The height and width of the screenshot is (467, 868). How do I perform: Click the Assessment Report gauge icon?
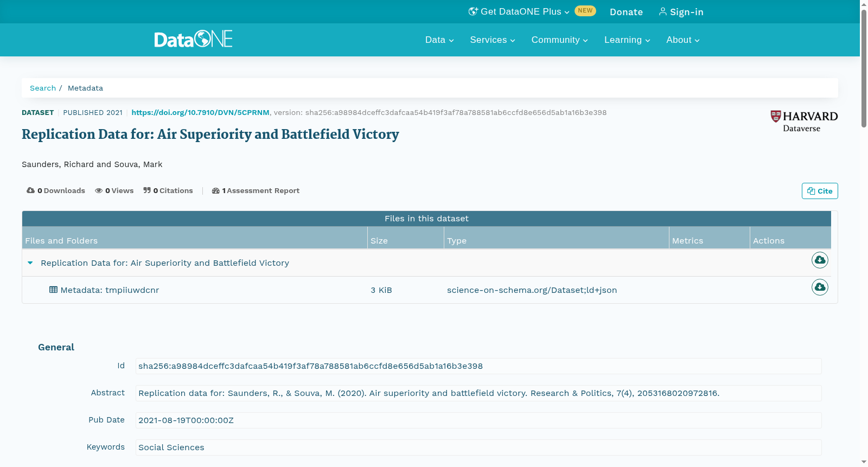click(216, 190)
